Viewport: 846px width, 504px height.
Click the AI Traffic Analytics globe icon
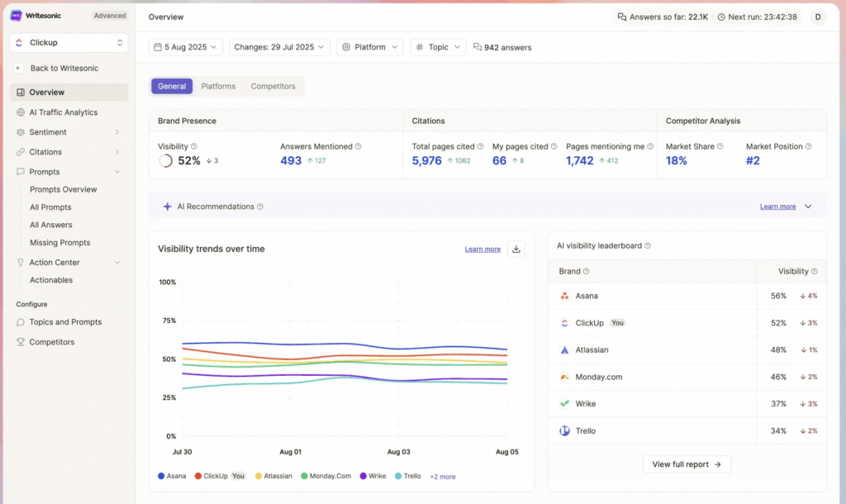[x=21, y=112]
